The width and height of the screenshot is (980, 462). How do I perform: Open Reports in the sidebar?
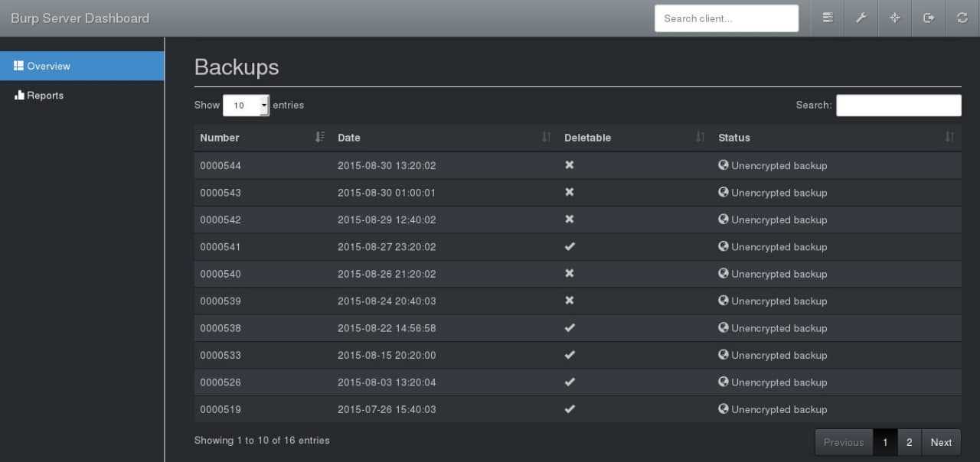click(82, 95)
